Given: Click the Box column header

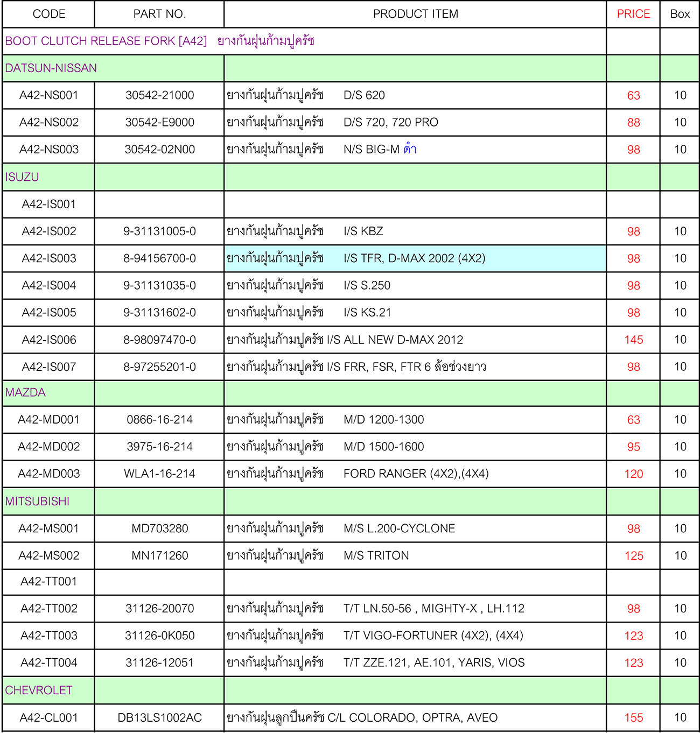Looking at the screenshot, I should coord(680,14).
